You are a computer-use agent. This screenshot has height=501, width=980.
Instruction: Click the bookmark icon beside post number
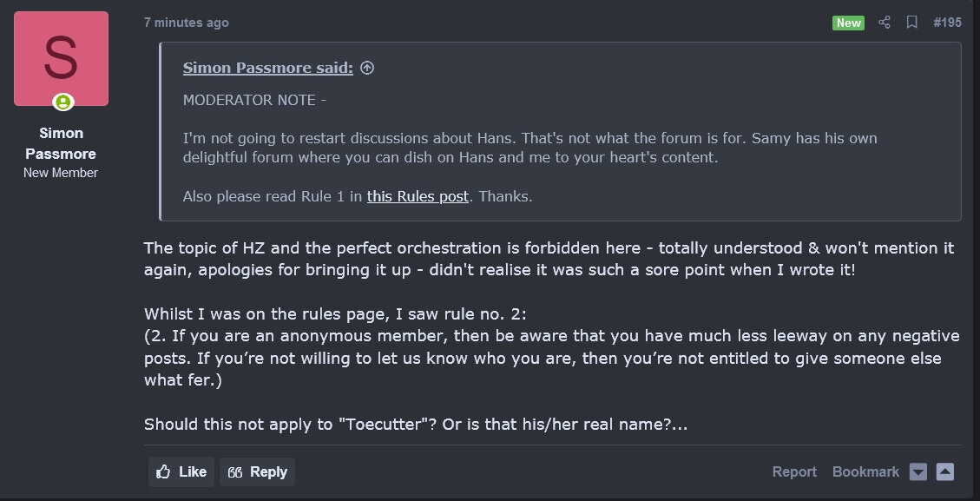point(911,23)
